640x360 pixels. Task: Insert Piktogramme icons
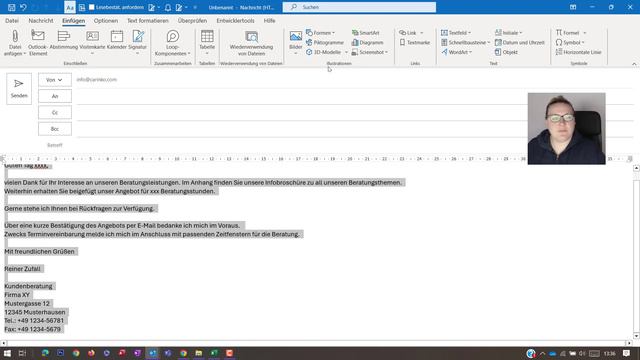pos(325,42)
